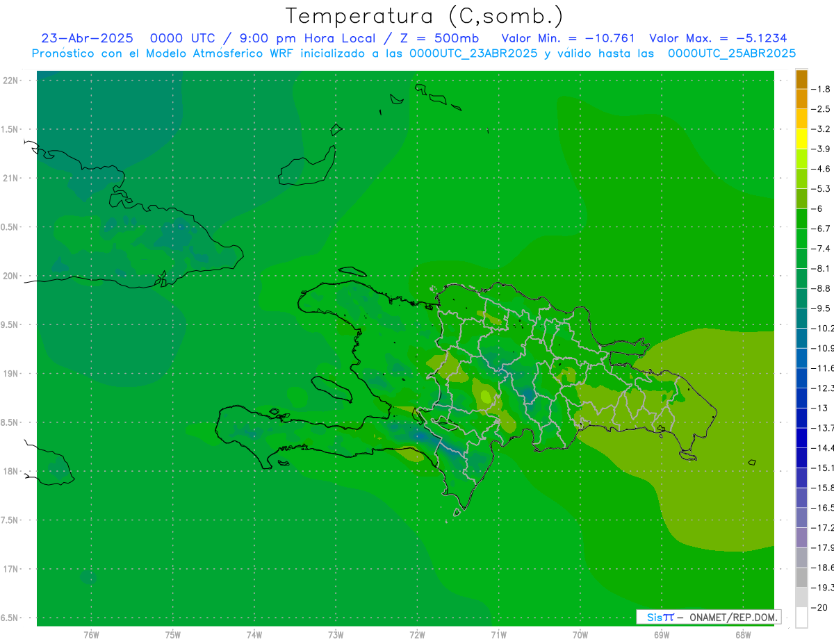Click the '-8.1' legend value
834x644 pixels.
click(x=821, y=268)
